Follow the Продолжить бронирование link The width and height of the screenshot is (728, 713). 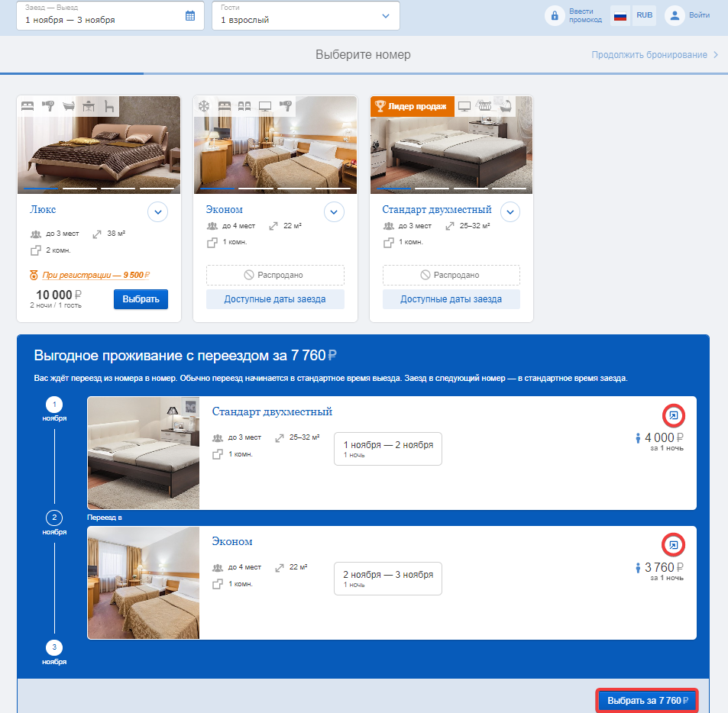point(655,55)
